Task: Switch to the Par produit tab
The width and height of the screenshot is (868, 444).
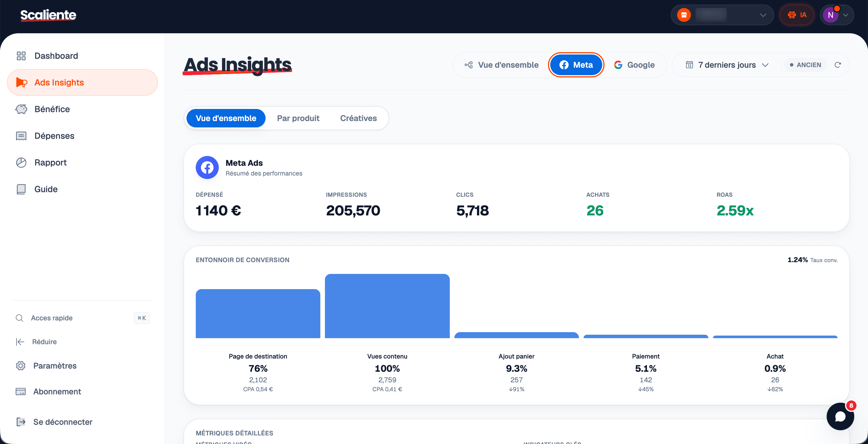Action: [x=298, y=118]
